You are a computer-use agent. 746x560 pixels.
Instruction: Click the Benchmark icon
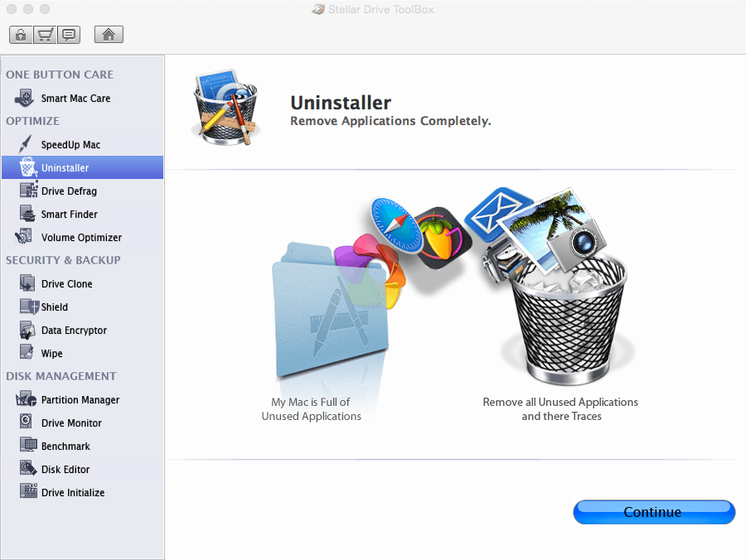tap(28, 445)
